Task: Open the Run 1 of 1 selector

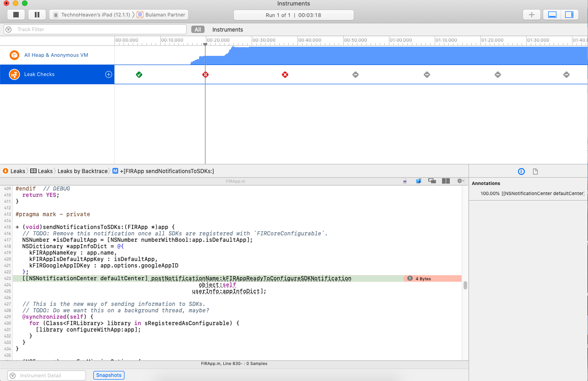Action: (x=293, y=15)
